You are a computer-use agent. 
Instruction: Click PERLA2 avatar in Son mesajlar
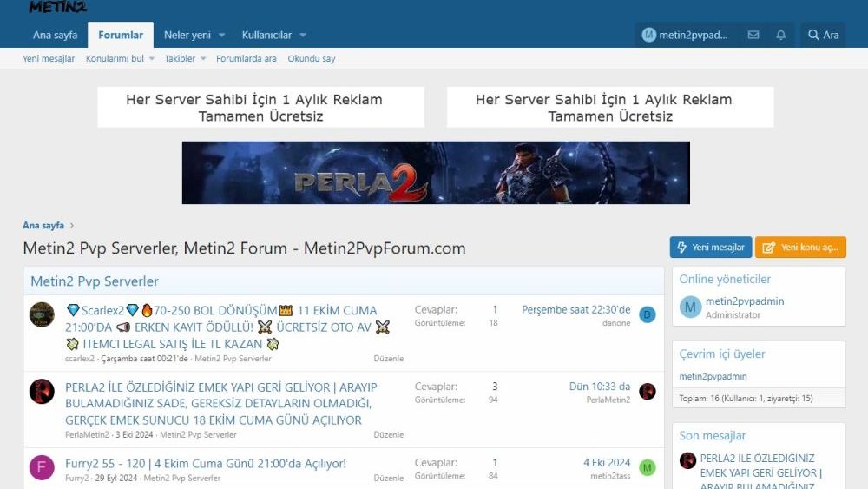coord(687,460)
